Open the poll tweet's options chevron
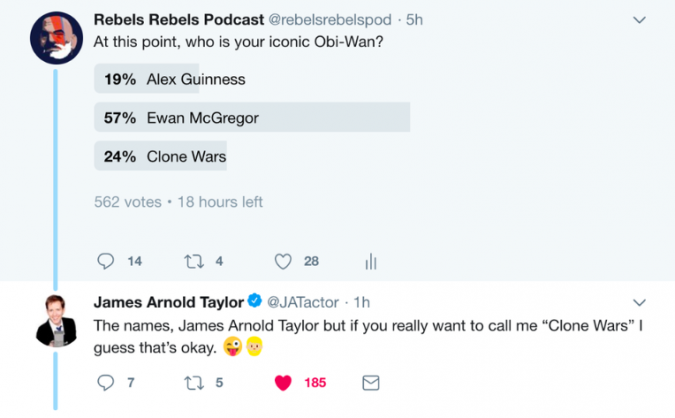The height and width of the screenshot is (418, 675). pyautogui.click(x=640, y=18)
